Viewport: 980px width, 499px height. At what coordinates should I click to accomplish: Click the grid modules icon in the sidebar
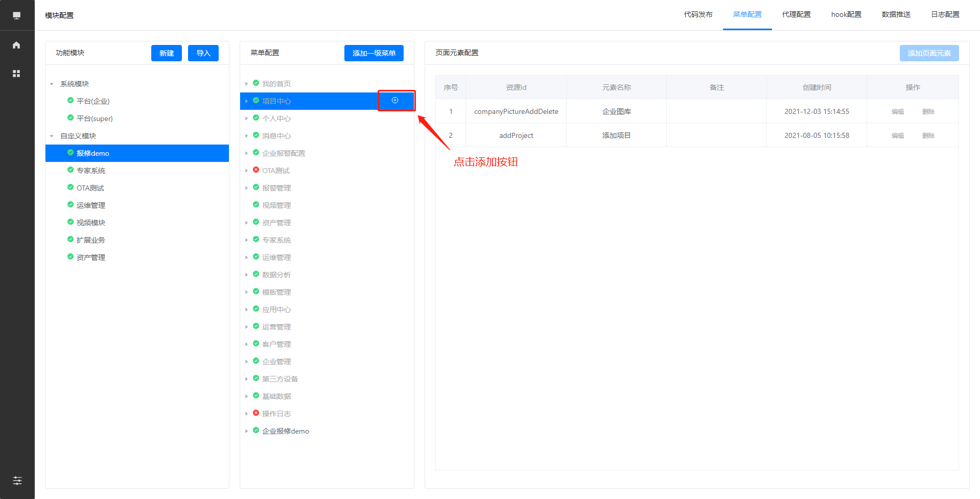tap(16, 74)
